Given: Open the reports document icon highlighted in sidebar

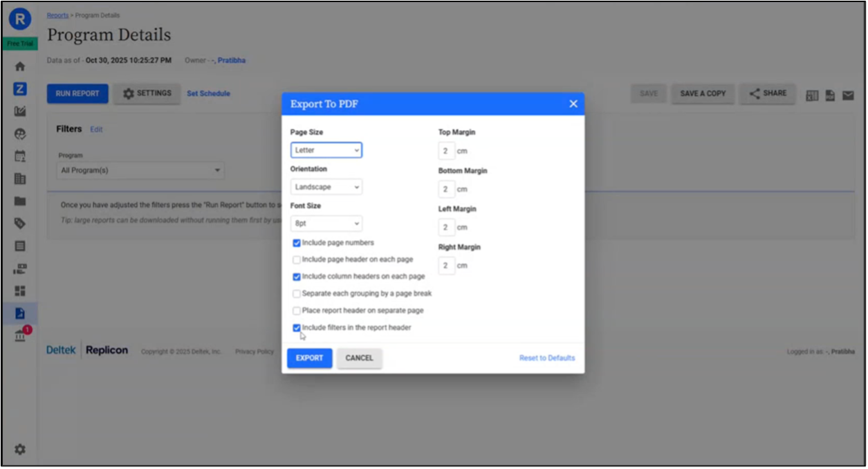Looking at the screenshot, I should 19,313.
